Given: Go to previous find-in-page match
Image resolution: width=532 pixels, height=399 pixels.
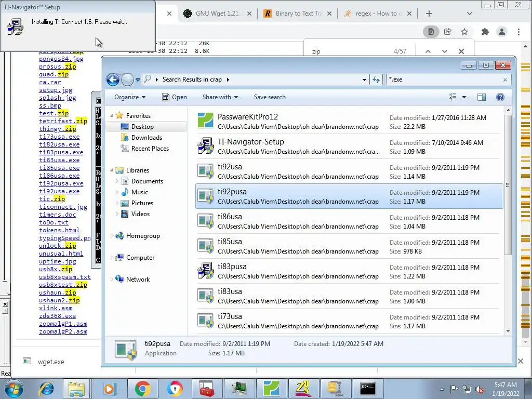Looking at the screenshot, I should 428,51.
